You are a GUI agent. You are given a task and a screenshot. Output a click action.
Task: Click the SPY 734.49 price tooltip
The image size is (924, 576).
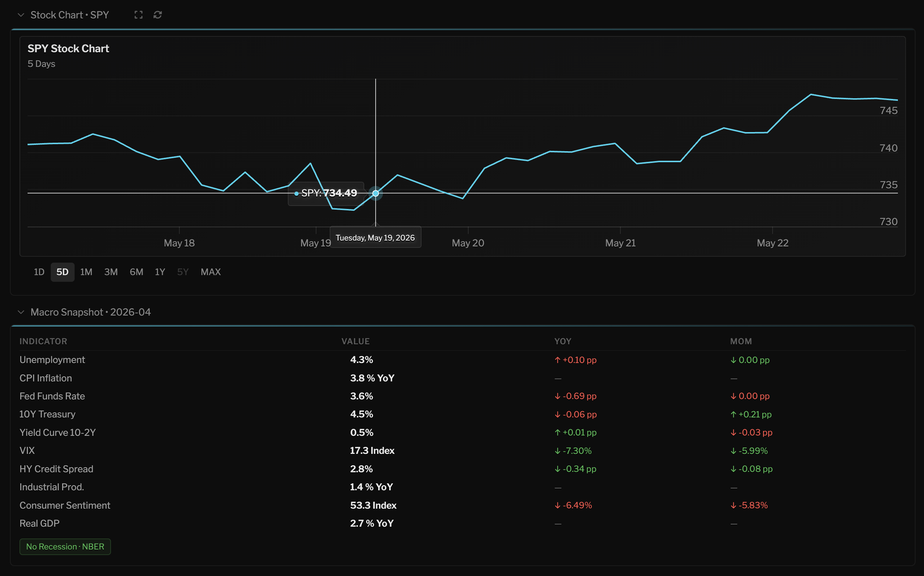[x=326, y=193]
